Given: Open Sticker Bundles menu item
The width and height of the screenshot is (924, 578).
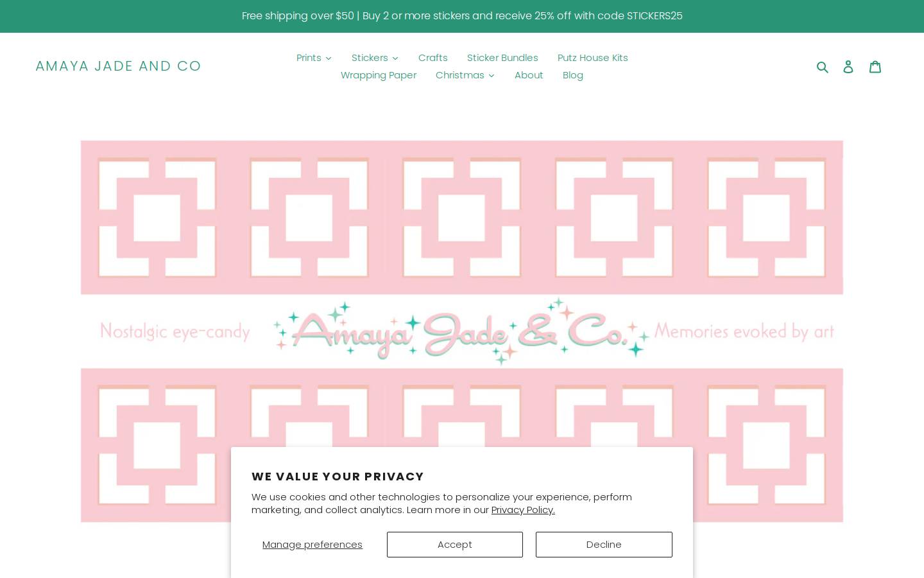Looking at the screenshot, I should [502, 58].
